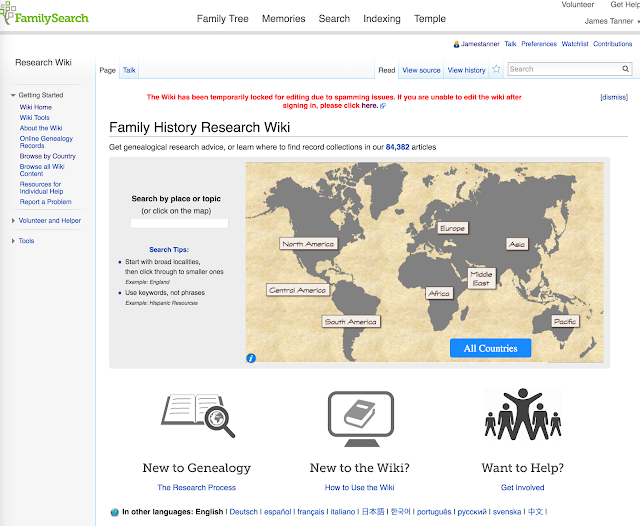This screenshot has height=526, width=640.
Task: Open the 84,382 articles link
Action: (x=397, y=147)
